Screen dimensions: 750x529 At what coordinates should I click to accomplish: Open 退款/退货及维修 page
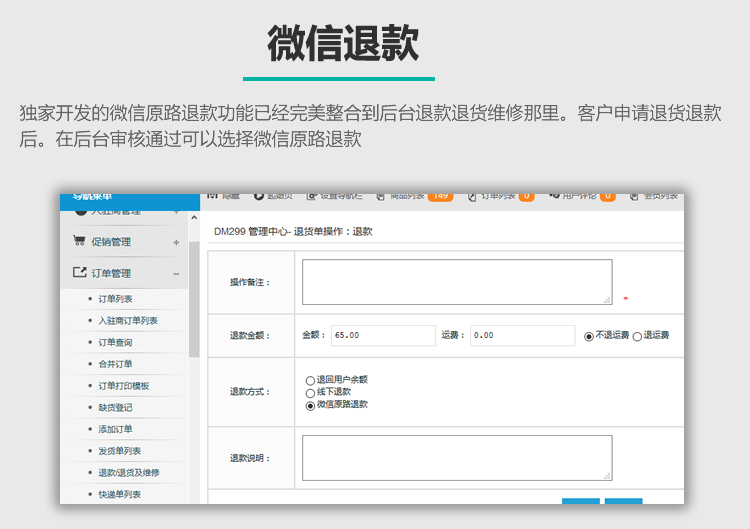tap(129, 473)
